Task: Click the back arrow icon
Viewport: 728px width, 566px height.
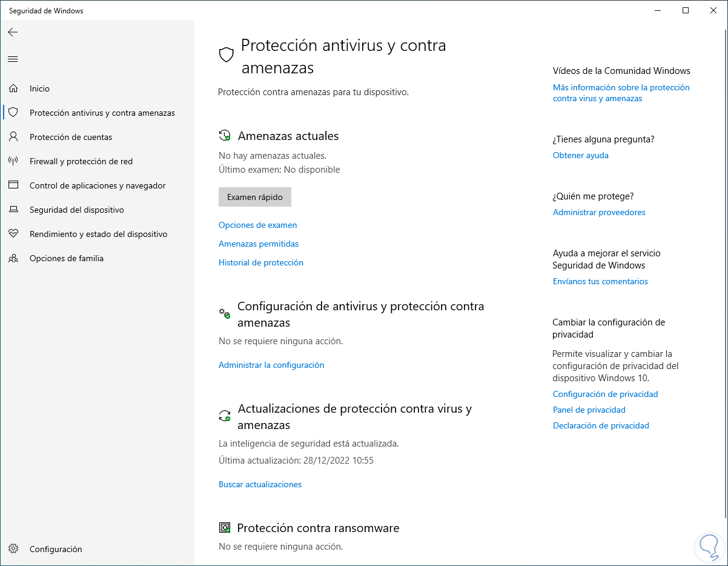Action: click(x=13, y=32)
